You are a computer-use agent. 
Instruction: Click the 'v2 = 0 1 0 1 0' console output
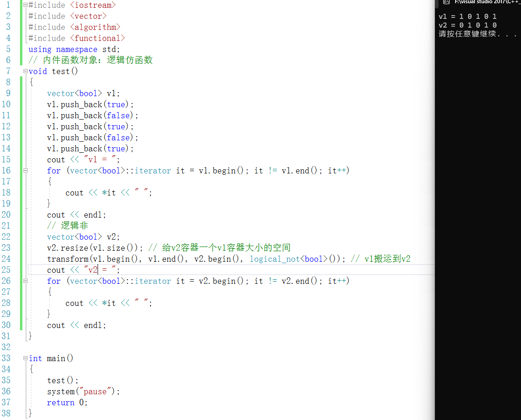468,25
